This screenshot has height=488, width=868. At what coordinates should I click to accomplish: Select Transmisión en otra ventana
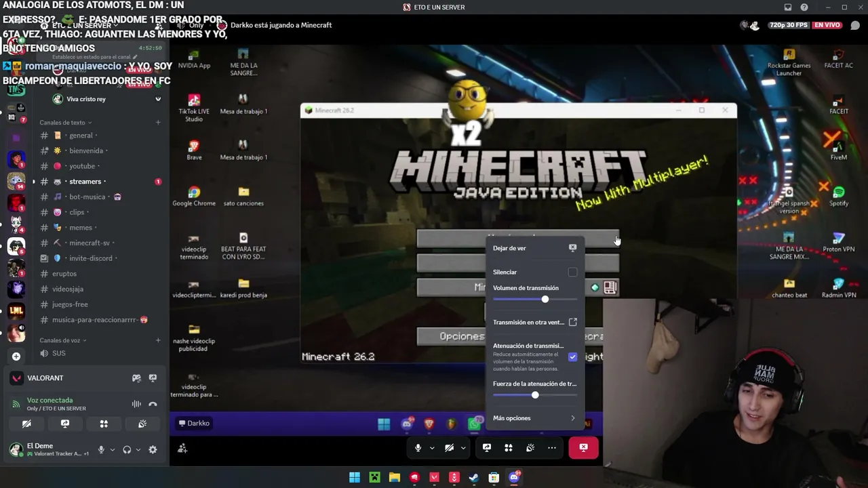pos(534,323)
